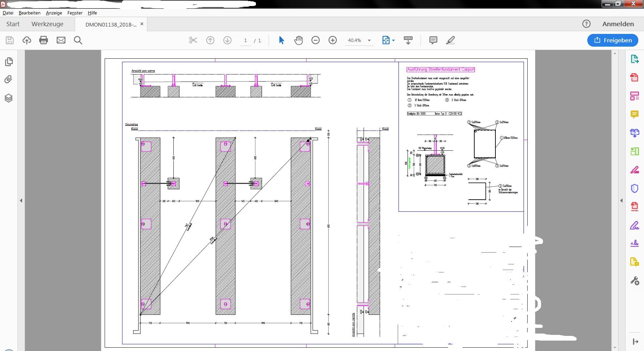Image resolution: width=644 pixels, height=351 pixels.
Task: Click the zoom out minus icon
Action: (x=315, y=40)
